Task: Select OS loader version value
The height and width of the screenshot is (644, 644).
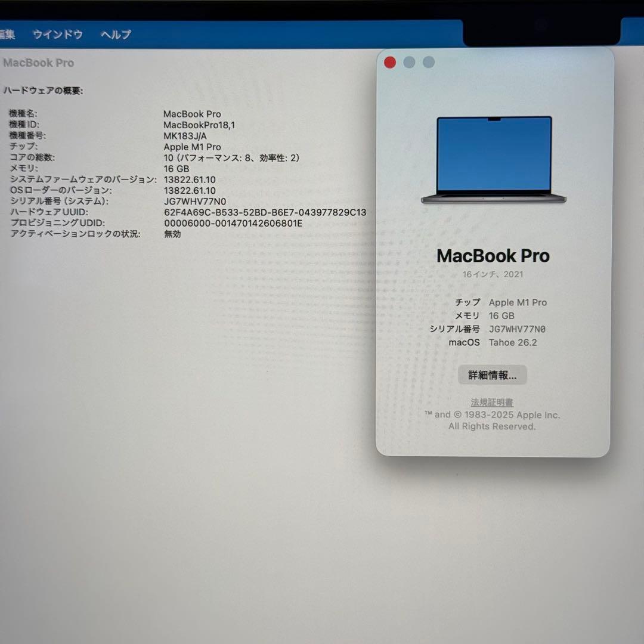Action: click(190, 191)
